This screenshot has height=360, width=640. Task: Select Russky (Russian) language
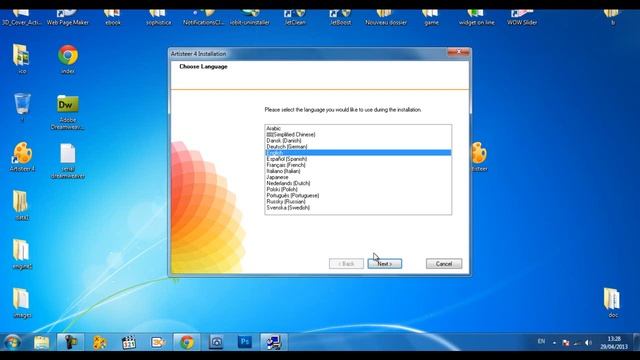358,202
